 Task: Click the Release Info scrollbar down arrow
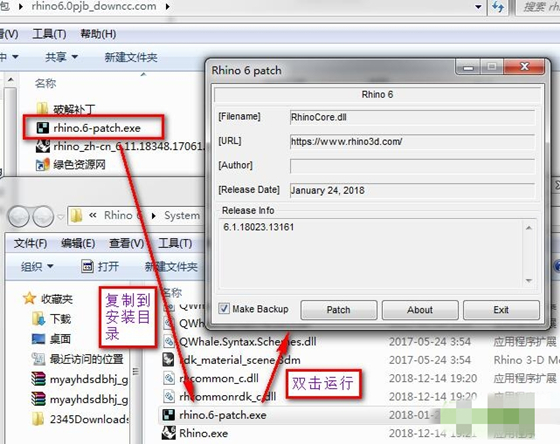[529, 281]
